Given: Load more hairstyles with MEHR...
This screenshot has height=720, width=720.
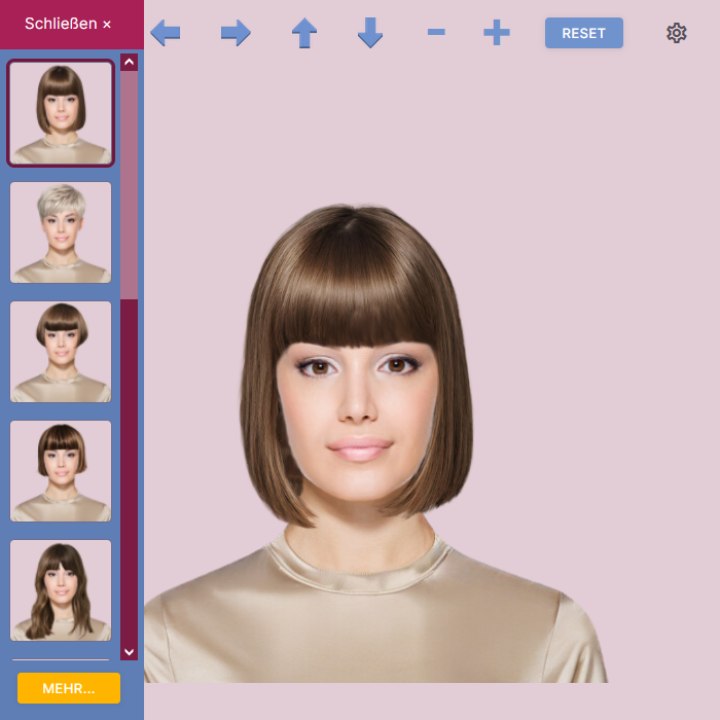Looking at the screenshot, I should click(69, 688).
